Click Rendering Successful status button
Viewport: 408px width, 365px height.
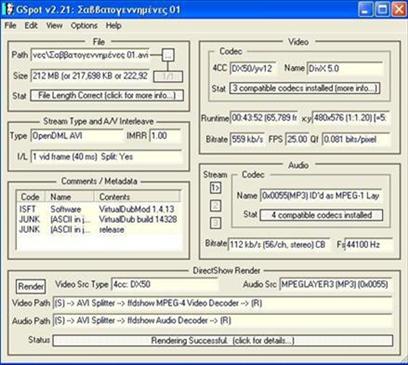coord(223,341)
